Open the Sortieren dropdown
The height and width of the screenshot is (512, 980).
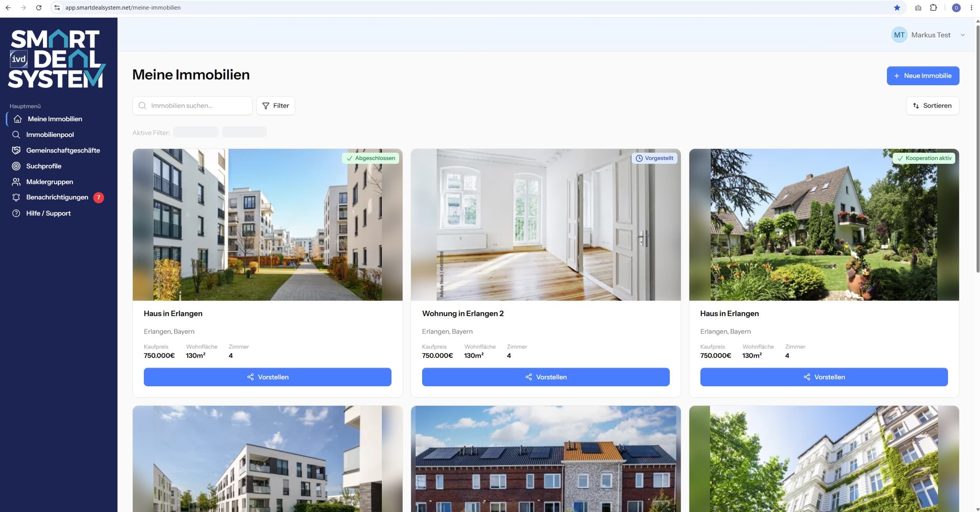click(932, 105)
